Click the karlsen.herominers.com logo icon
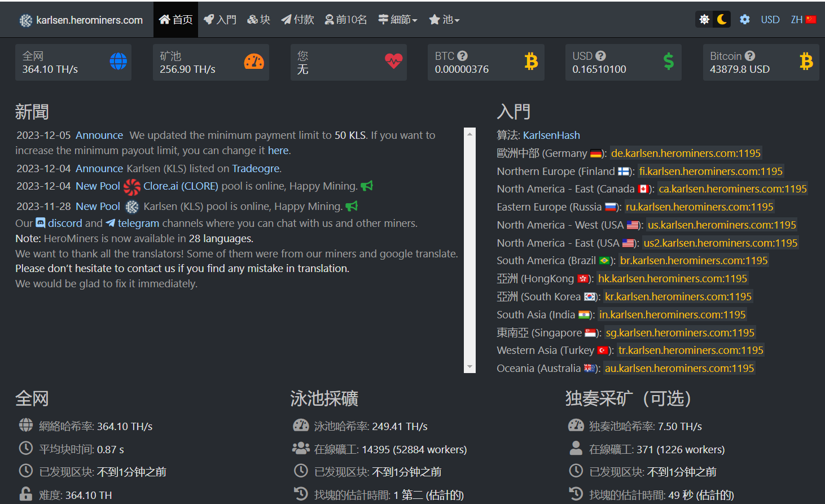The width and height of the screenshot is (825, 504). pyautogui.click(x=26, y=20)
